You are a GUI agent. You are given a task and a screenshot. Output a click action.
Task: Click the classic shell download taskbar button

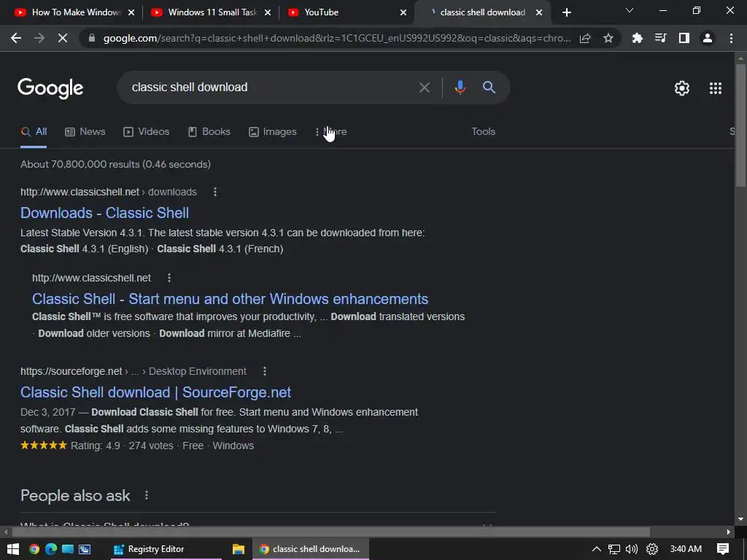[311, 549]
